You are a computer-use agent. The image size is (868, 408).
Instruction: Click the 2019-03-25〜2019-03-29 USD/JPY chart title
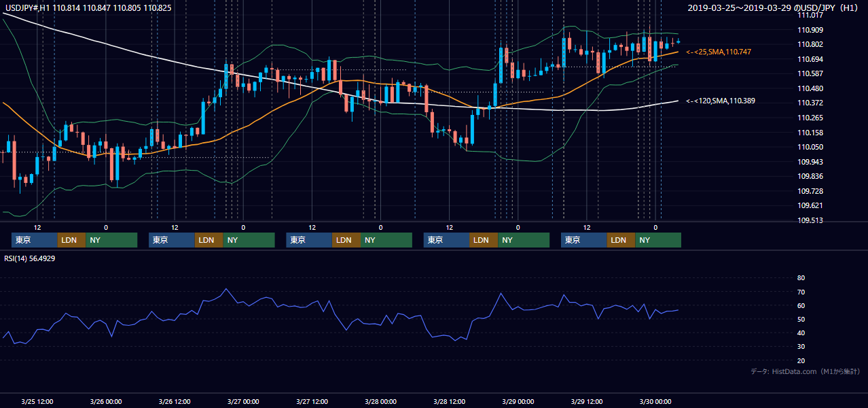774,7
